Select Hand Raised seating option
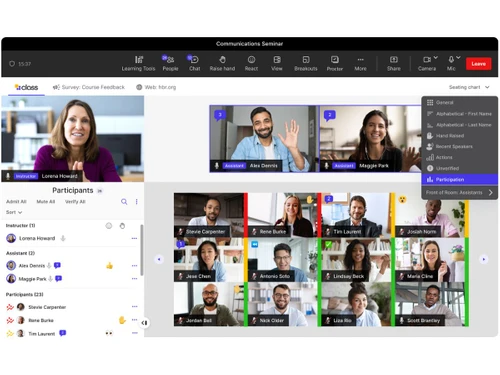The image size is (500, 375). click(460, 136)
